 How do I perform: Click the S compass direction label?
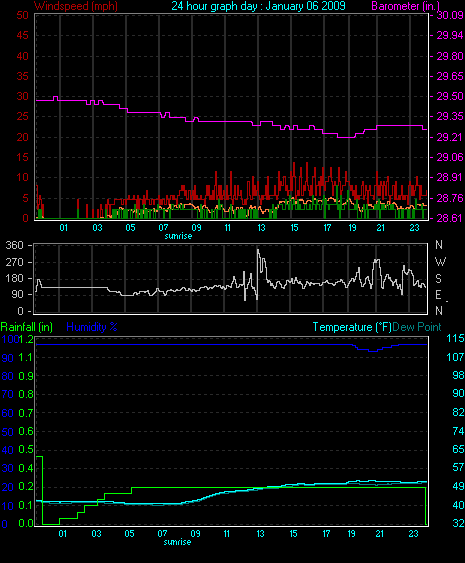[438, 279]
